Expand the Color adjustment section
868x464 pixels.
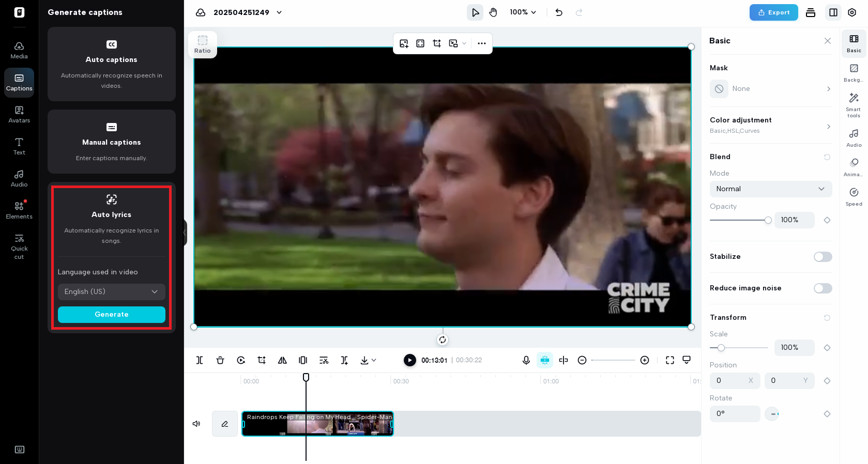pyautogui.click(x=771, y=125)
